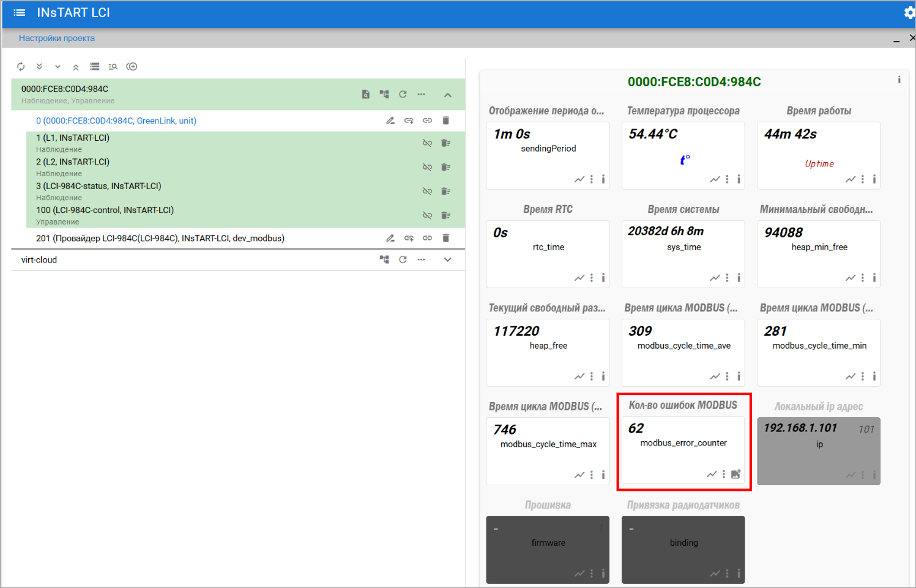Select the 100 (LCI-984C-control, INsTART-LCI) row

pyautogui.click(x=245, y=215)
